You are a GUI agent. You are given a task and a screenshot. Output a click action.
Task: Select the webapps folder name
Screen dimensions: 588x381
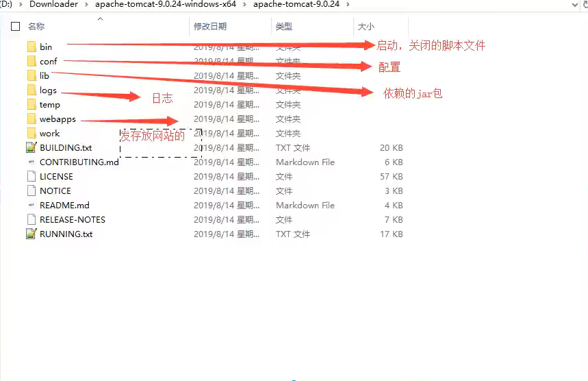[x=57, y=119]
